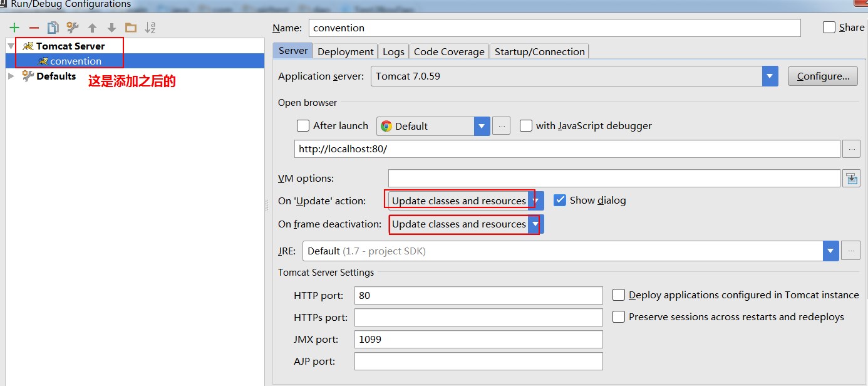This screenshot has width=868, height=386.
Task: Open Application server Tomcat 7.0.59 dropdown
Action: pos(574,76)
